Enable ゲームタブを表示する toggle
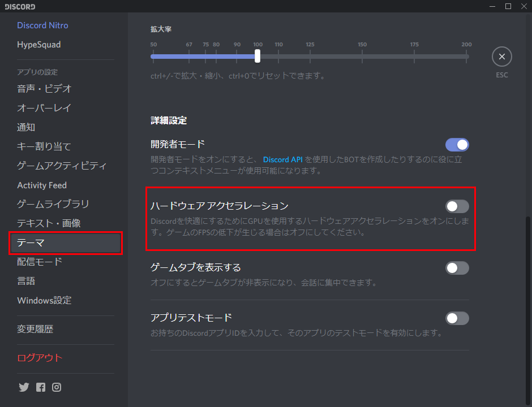This screenshot has height=407, width=532. click(x=457, y=268)
